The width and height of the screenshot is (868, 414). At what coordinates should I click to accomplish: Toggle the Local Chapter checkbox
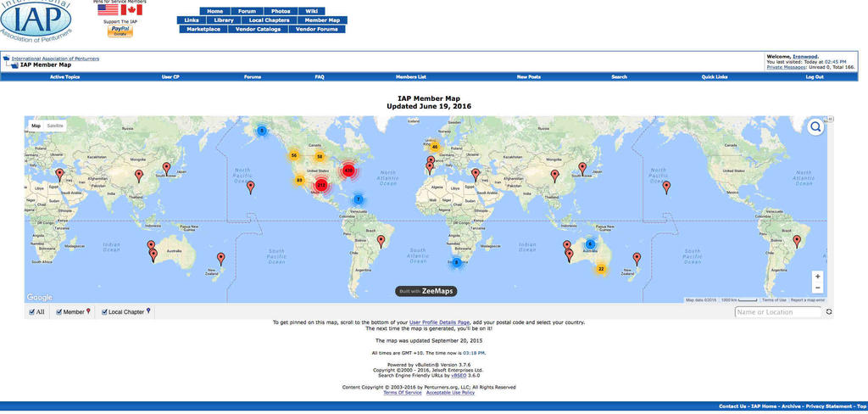104,312
